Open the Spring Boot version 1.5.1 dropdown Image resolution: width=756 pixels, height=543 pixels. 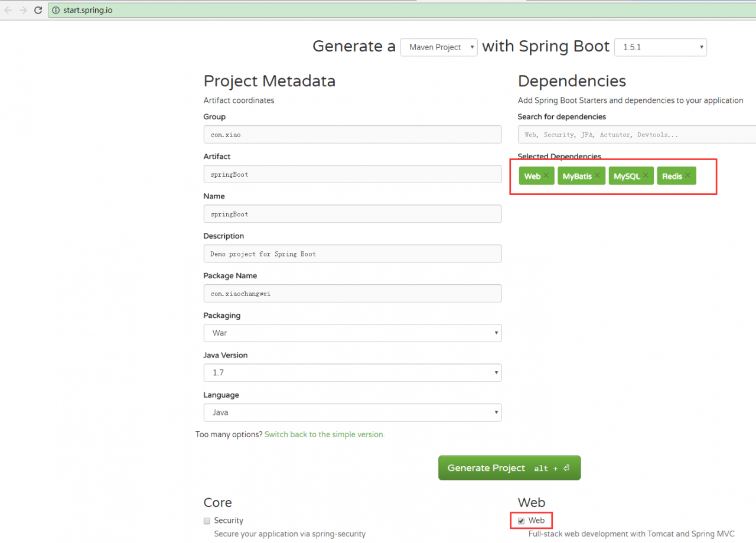(660, 47)
